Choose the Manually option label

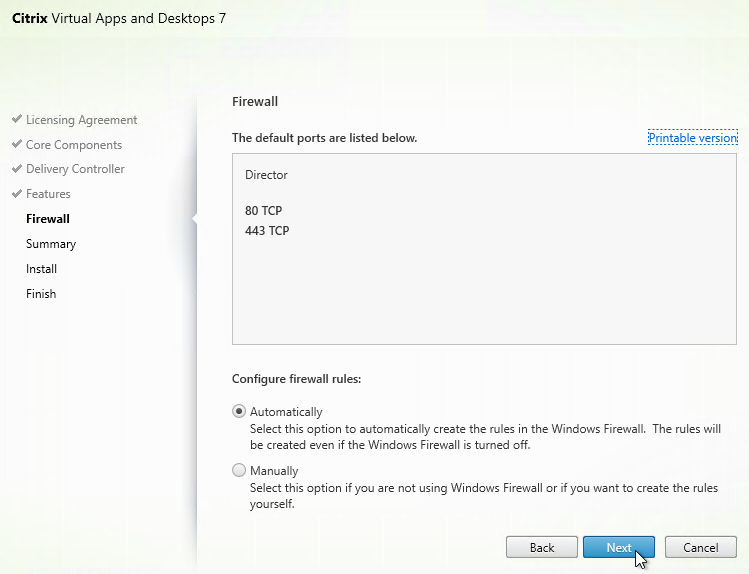point(274,471)
